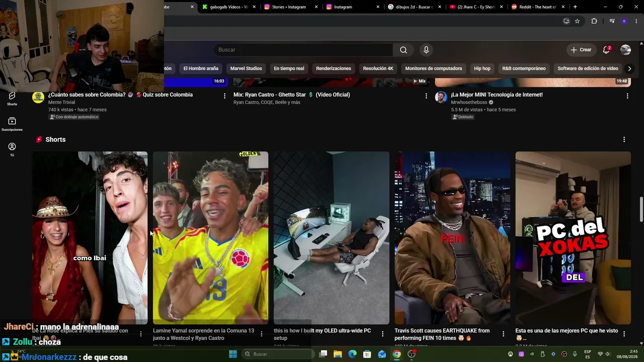Play the OLED ultra-wide setup short

(332, 238)
